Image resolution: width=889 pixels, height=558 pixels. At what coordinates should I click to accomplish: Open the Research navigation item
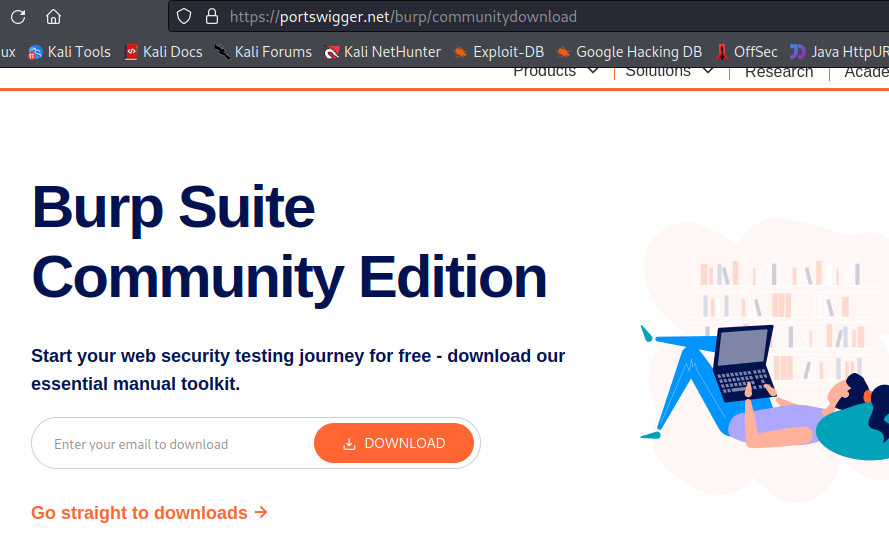click(x=779, y=72)
